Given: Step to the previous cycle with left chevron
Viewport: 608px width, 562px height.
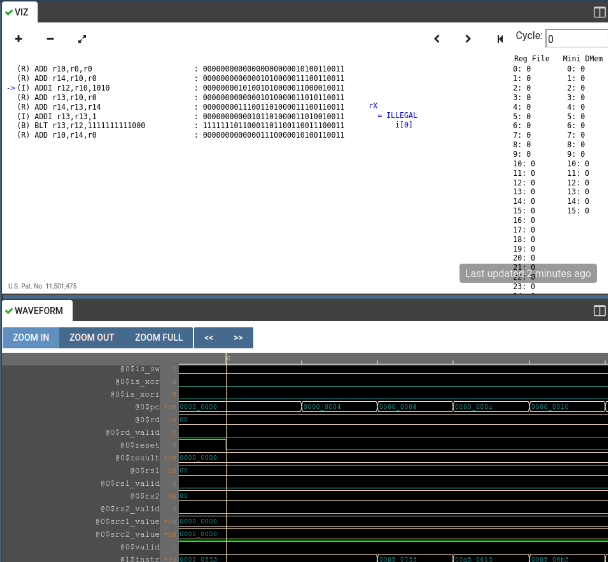Looking at the screenshot, I should point(437,39).
